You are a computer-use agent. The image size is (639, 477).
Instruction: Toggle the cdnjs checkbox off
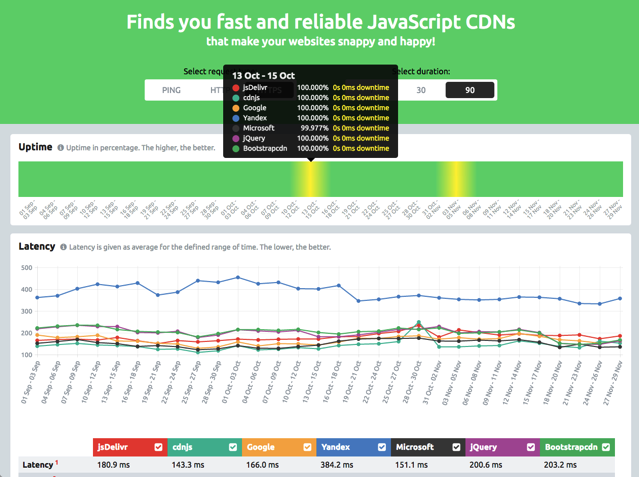(x=233, y=447)
